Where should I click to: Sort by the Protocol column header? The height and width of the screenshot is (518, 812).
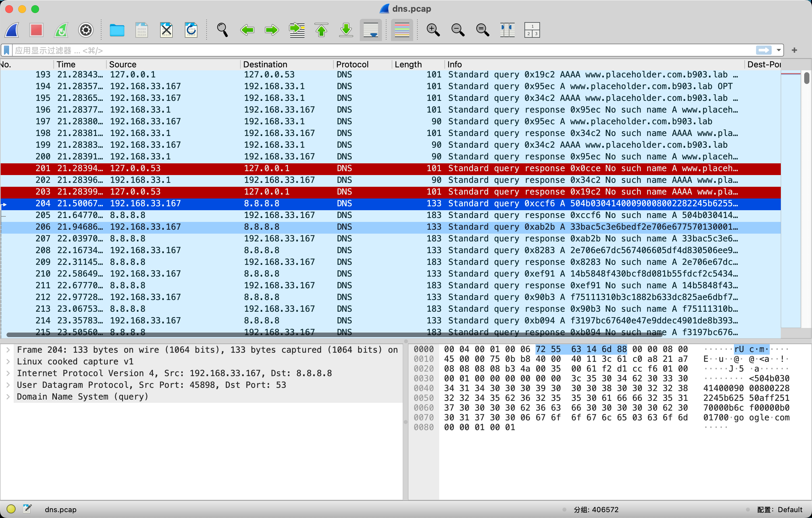coord(352,64)
